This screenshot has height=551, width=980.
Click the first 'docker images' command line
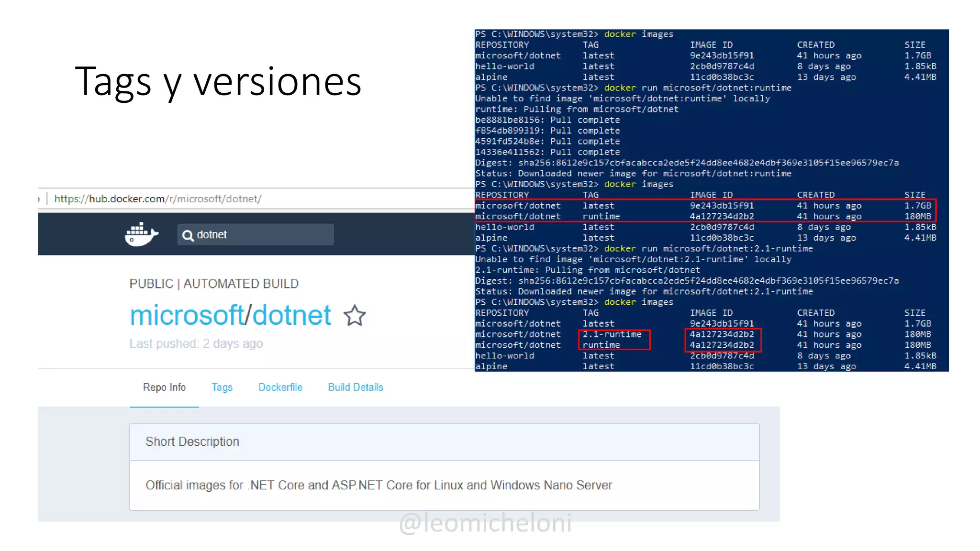574,34
